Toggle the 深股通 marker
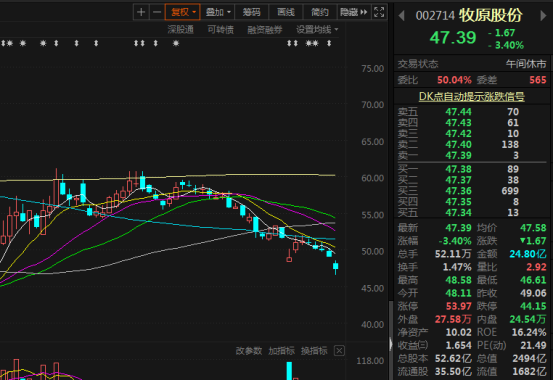This screenshot has height=381, width=554. pyautogui.click(x=181, y=30)
